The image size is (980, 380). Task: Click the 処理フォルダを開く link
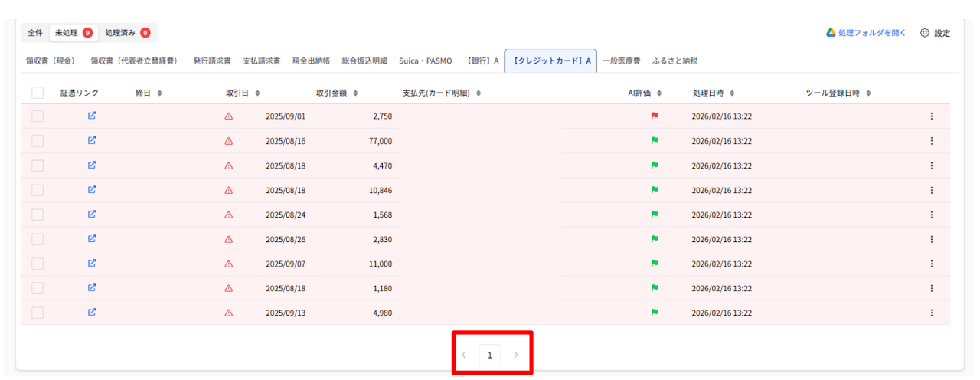pos(866,33)
